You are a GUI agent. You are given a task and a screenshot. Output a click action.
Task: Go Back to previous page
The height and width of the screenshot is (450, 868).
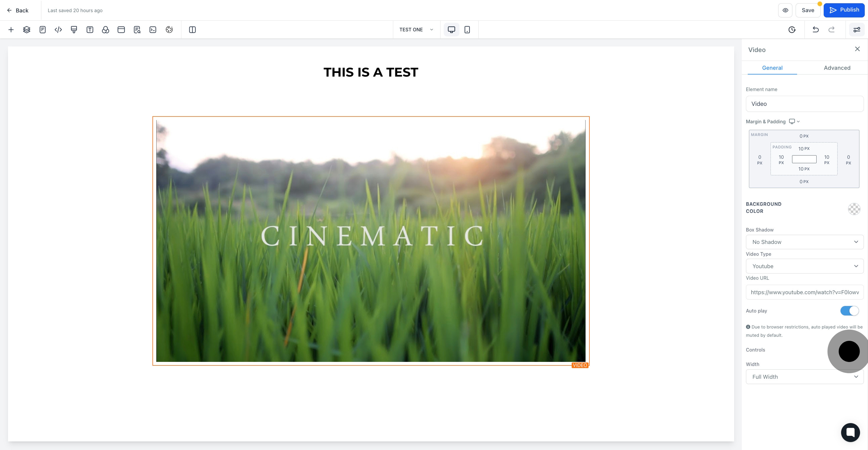click(18, 10)
